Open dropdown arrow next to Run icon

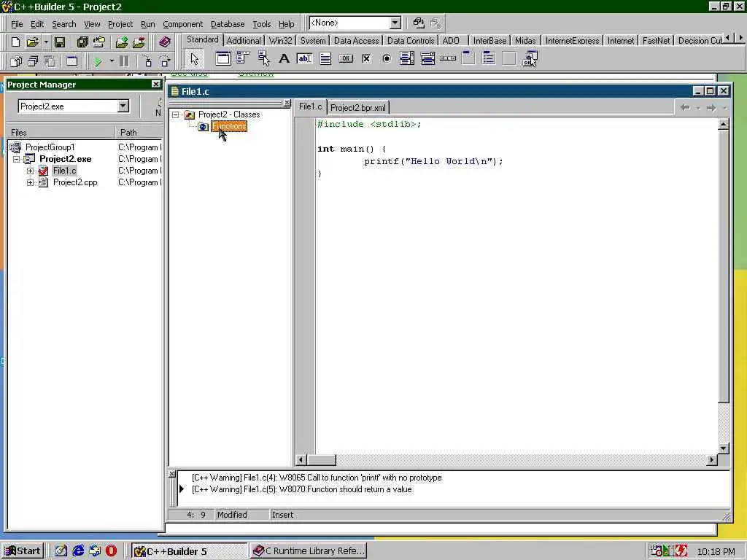point(112,61)
